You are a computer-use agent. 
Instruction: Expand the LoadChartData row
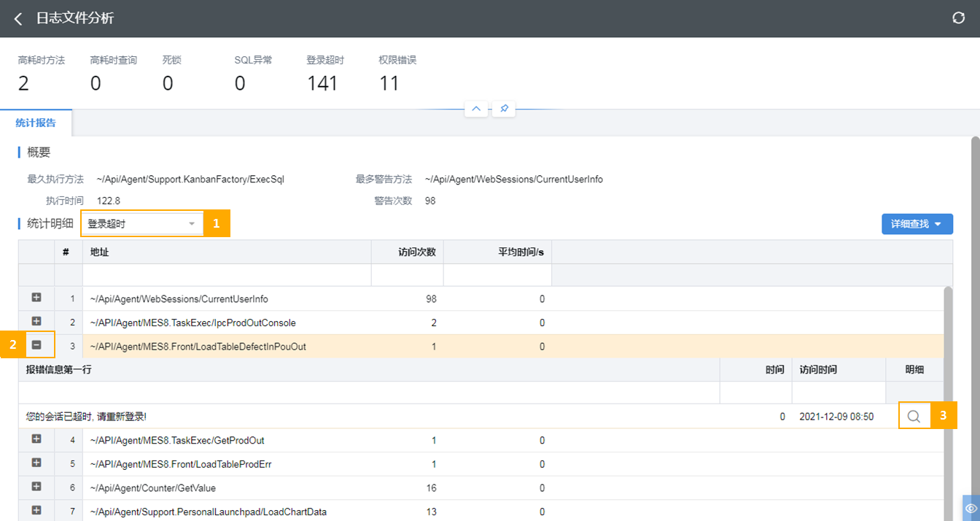(36, 511)
